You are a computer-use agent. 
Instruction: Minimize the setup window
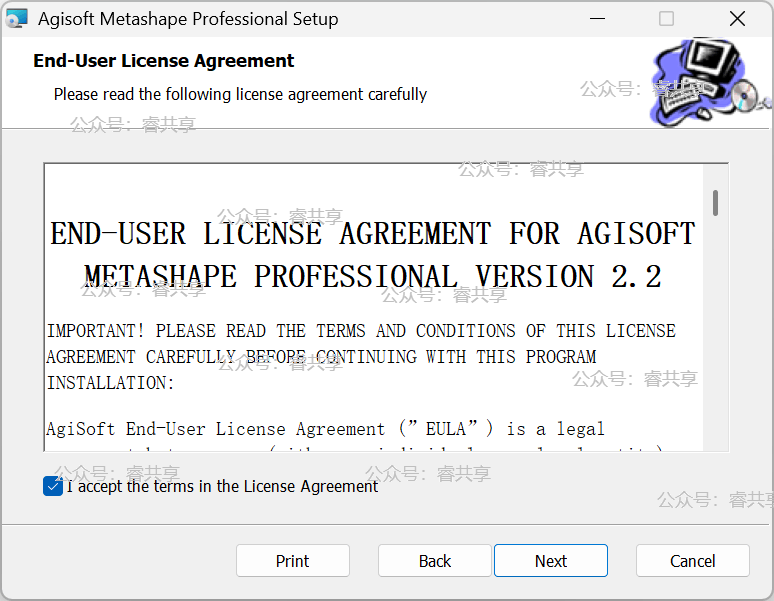click(x=597, y=19)
